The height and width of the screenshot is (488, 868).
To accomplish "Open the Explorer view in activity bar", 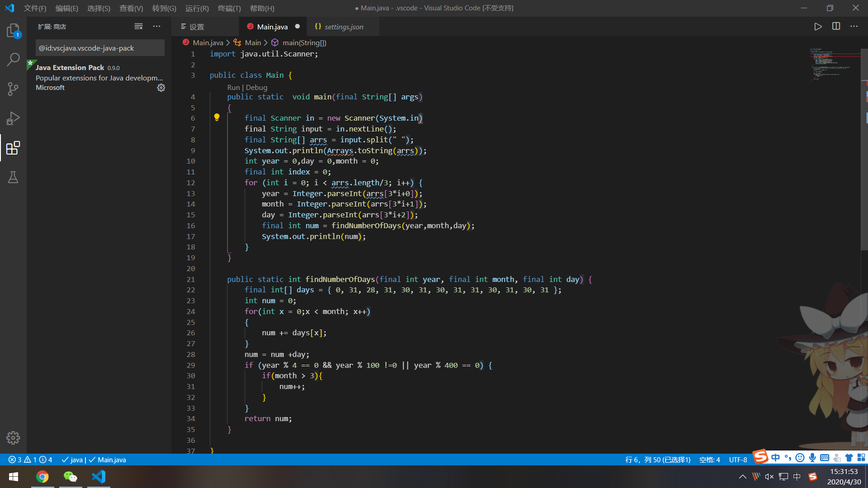I will 13,31.
